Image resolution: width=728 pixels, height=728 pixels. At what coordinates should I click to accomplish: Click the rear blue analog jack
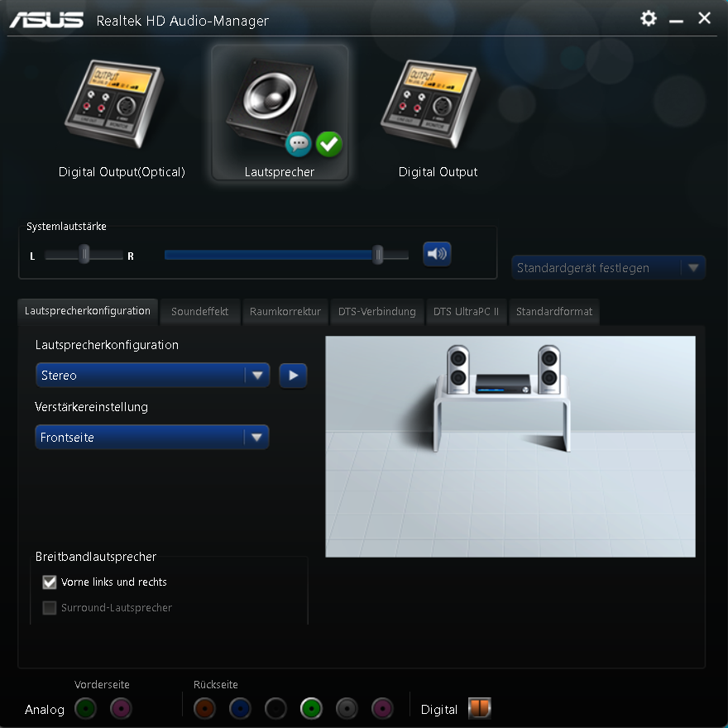240,708
